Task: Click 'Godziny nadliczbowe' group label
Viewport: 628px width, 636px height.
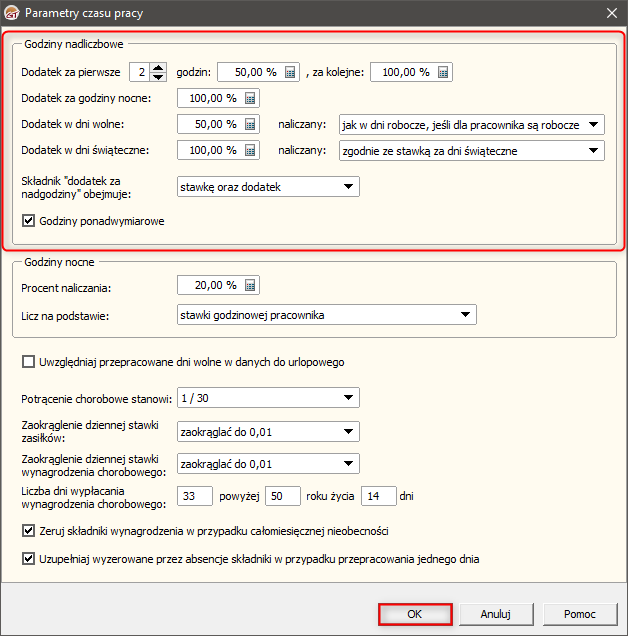Action: (74, 44)
